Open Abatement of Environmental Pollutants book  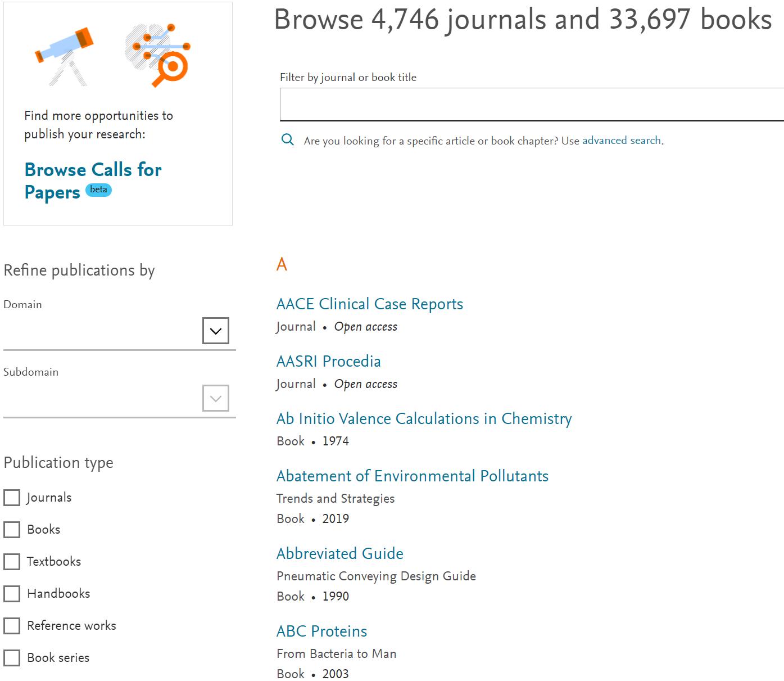(412, 476)
